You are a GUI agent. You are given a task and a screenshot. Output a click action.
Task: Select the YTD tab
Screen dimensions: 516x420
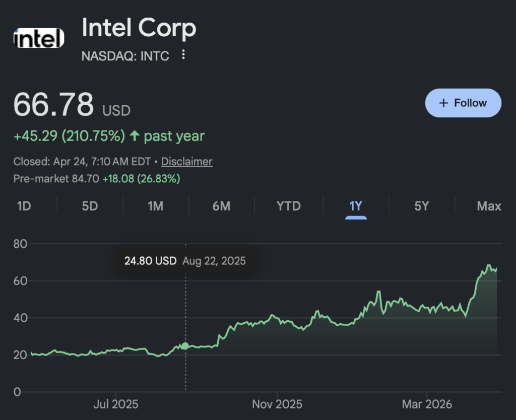pos(289,206)
